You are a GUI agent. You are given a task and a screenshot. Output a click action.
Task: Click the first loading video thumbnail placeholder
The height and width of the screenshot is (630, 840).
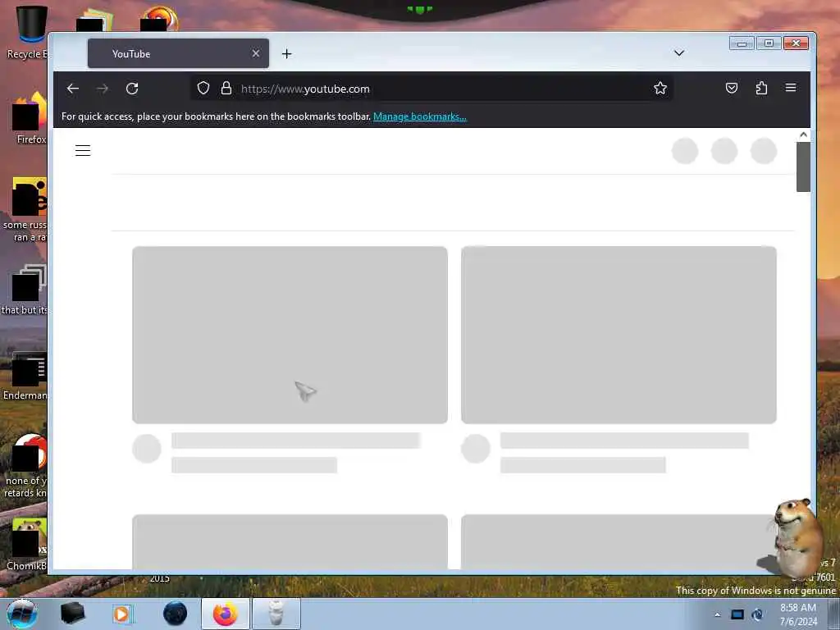[290, 335]
